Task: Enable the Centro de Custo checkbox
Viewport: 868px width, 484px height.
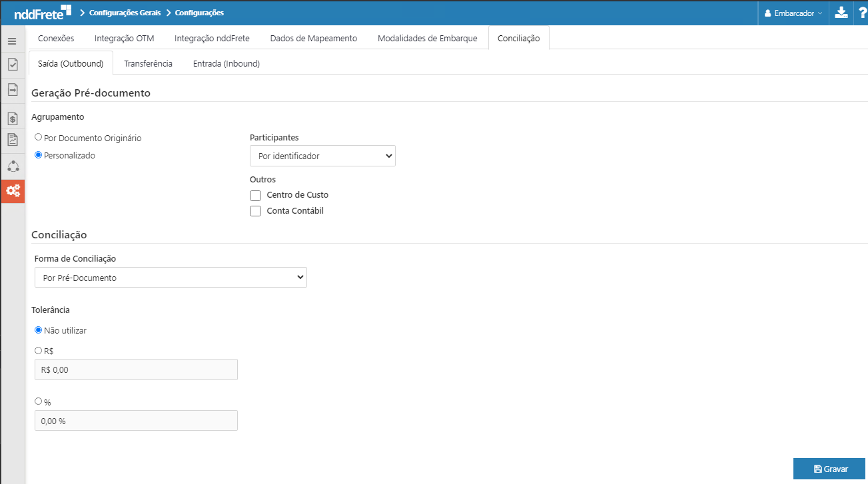Action: pyautogui.click(x=255, y=195)
